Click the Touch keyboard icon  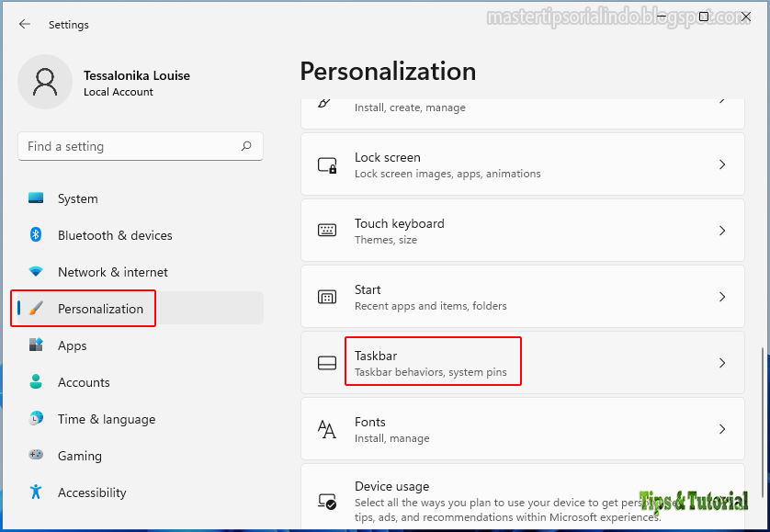[x=326, y=230]
